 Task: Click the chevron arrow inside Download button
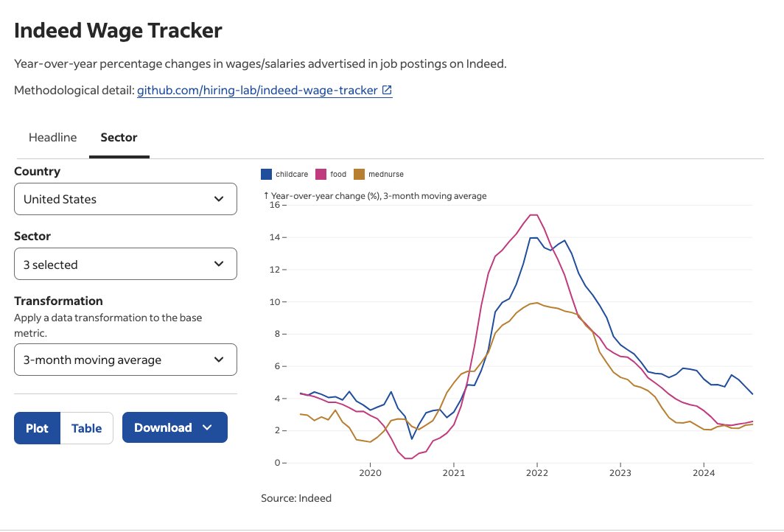click(x=208, y=427)
